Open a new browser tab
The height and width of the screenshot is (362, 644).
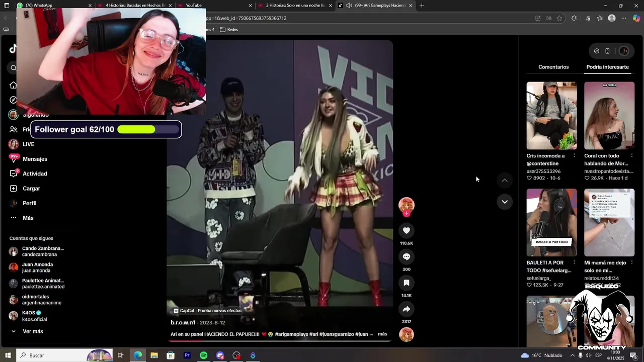coord(422,6)
